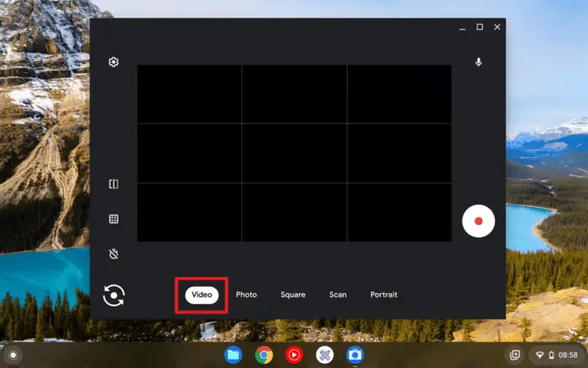Open the launcher circle on the shelf
Viewport: 588px width, 368px height.
click(x=13, y=355)
